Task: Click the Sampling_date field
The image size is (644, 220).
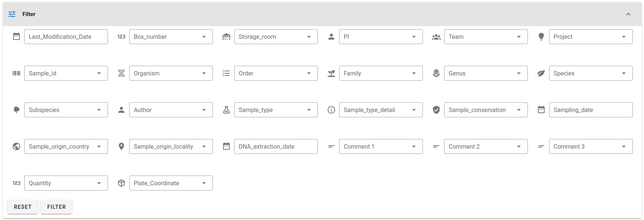Action: (x=591, y=110)
